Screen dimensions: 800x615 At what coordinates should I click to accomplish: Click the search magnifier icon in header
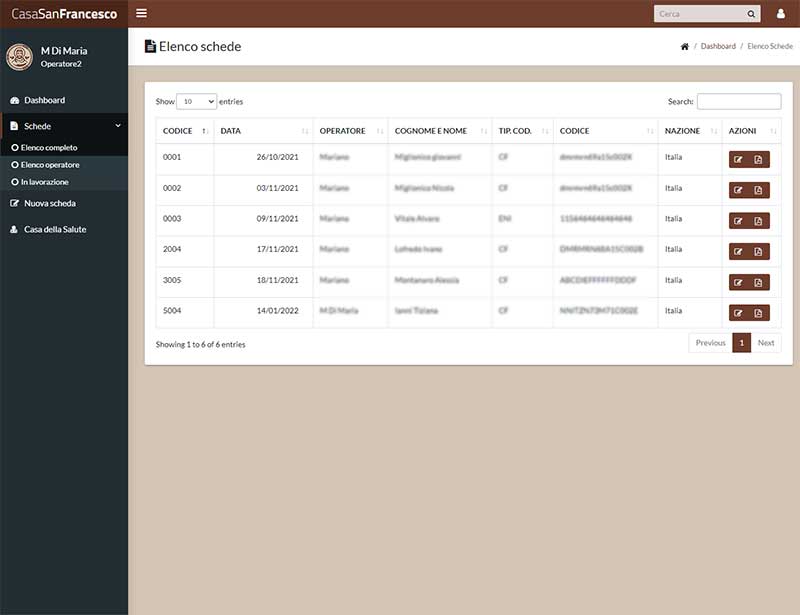[751, 14]
